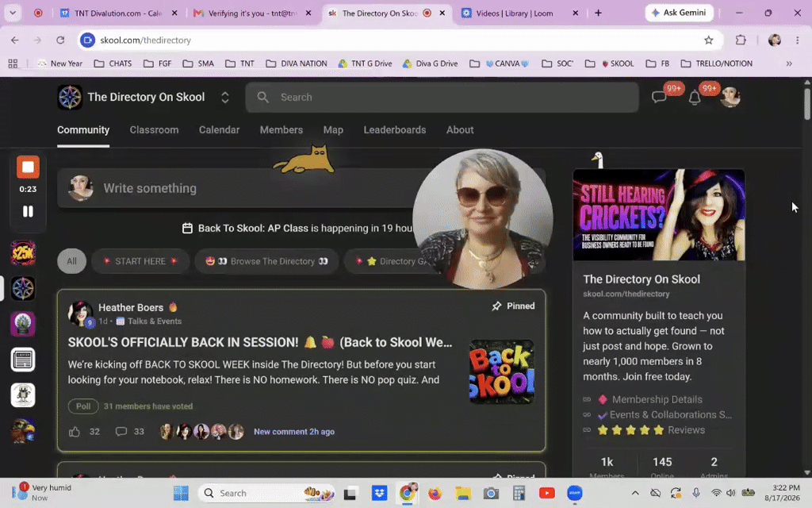
Task: Open the Calendar tab
Action: click(x=219, y=130)
